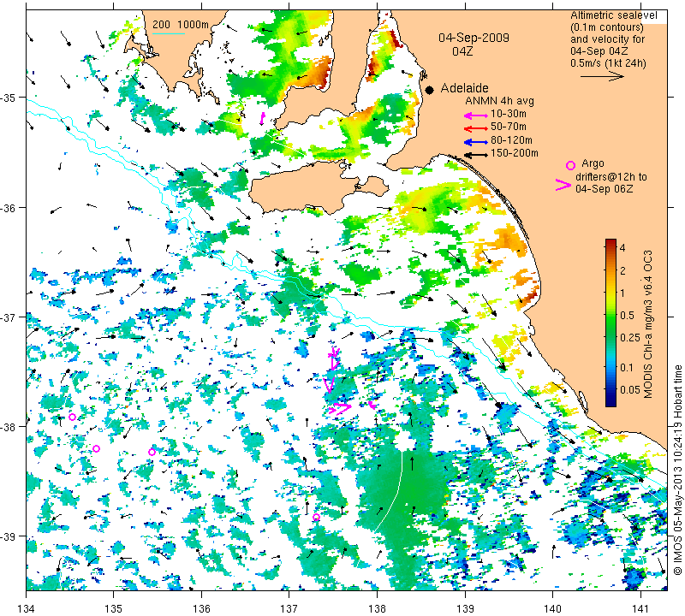This screenshot has width=685, height=616.
Task: Click the blue 80-120m legend arrow
Action: coord(475,142)
